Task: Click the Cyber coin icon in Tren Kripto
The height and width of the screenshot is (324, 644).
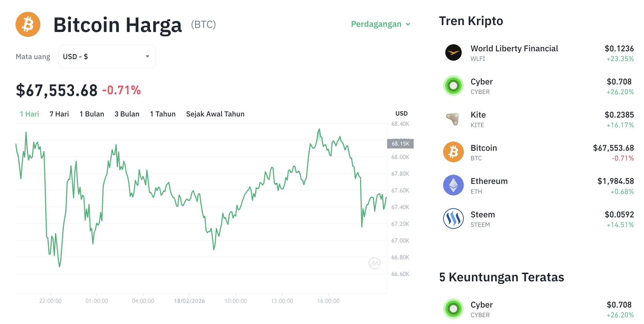Action: click(453, 86)
